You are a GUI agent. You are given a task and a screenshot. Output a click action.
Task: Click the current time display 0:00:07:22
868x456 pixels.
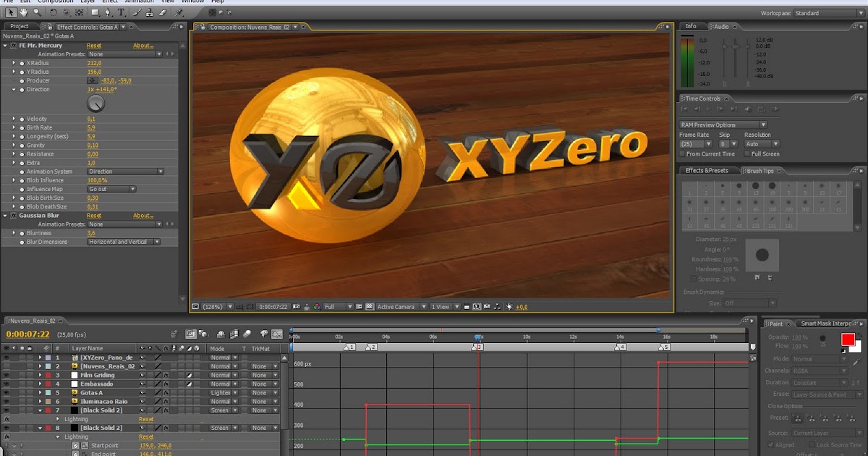point(27,334)
